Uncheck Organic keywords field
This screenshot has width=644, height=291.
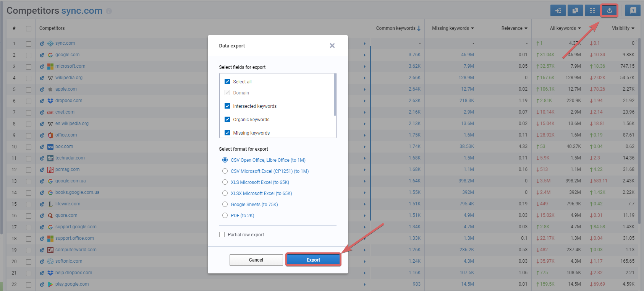pyautogui.click(x=227, y=119)
